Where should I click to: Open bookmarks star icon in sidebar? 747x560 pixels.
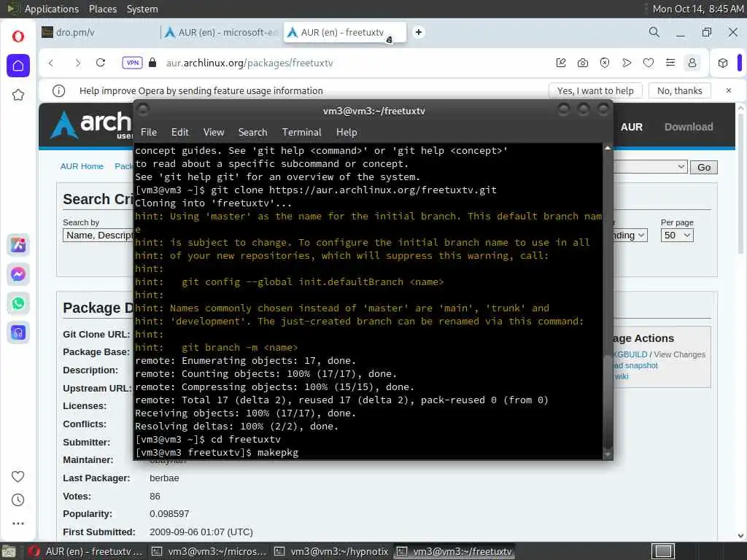(18, 95)
